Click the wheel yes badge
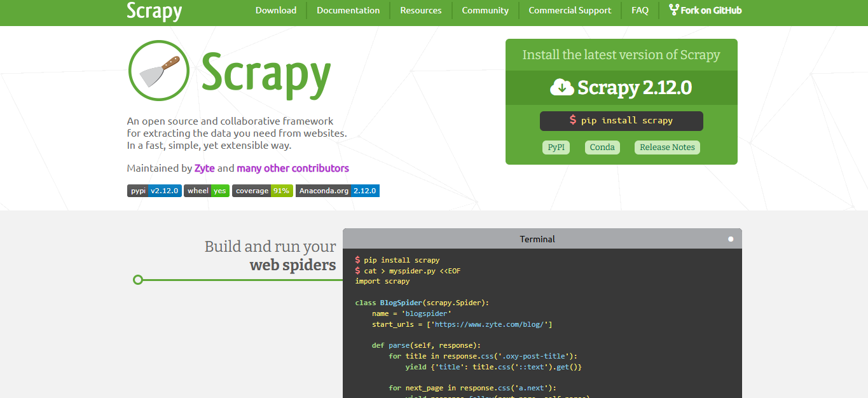This screenshot has height=398, width=868. [207, 191]
